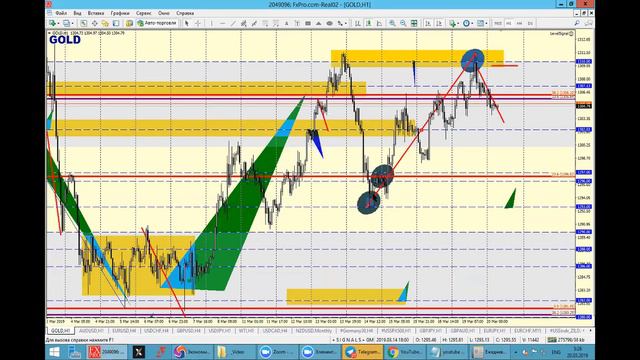Open the Сервис menu
The image size is (640, 360).
(144, 13)
